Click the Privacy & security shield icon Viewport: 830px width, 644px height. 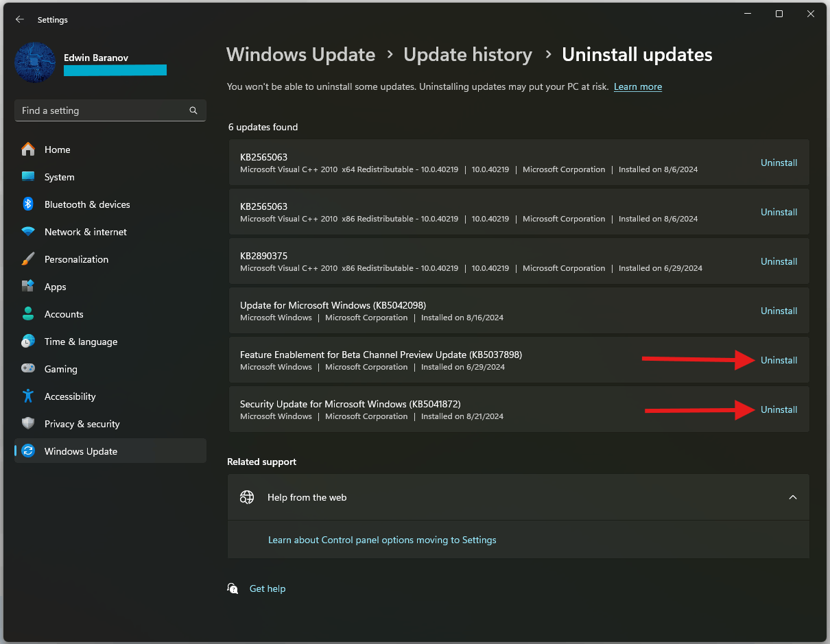point(28,424)
